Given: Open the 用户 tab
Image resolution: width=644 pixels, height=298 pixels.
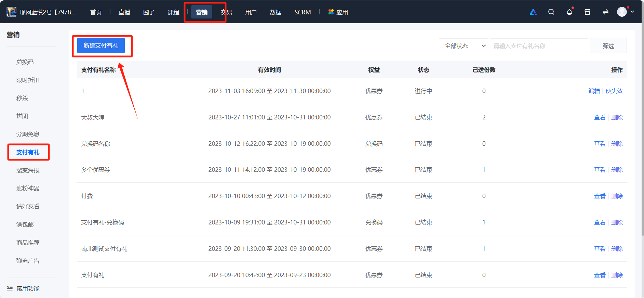Looking at the screenshot, I should 251,12.
